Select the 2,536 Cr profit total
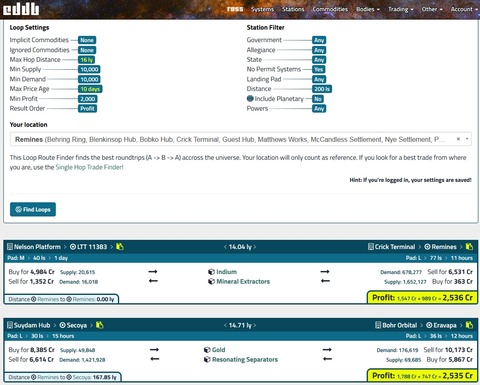 click(x=458, y=298)
